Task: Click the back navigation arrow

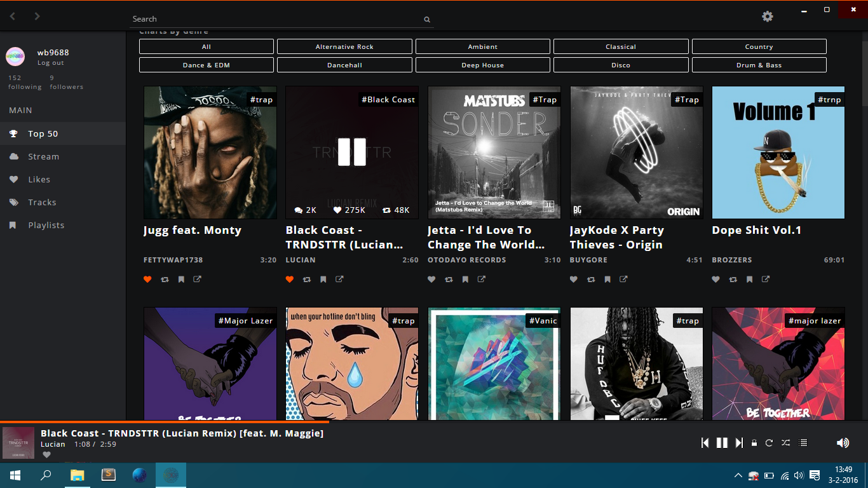Action: tap(12, 16)
